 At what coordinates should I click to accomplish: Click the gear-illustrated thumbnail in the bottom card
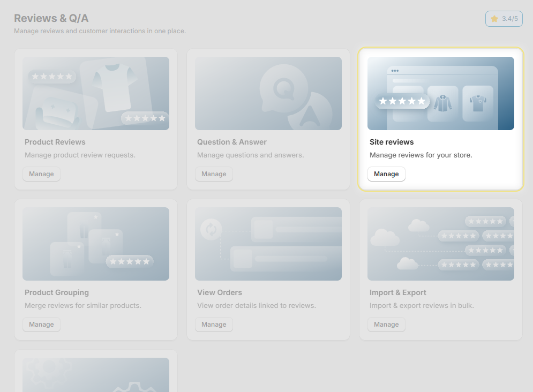[x=96, y=375]
